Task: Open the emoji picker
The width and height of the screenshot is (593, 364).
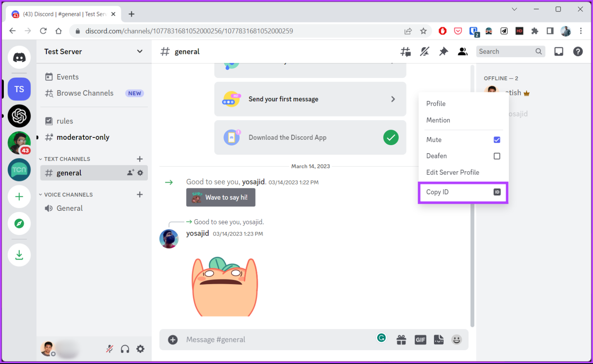Action: pos(457,340)
